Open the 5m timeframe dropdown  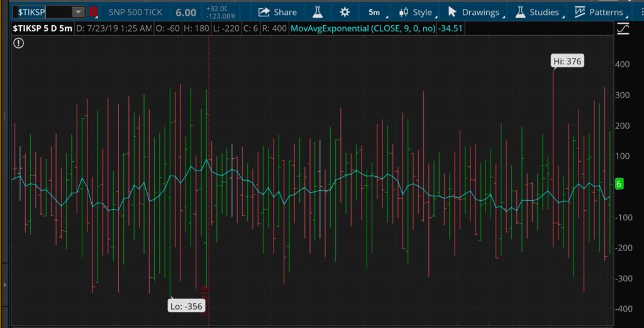375,12
